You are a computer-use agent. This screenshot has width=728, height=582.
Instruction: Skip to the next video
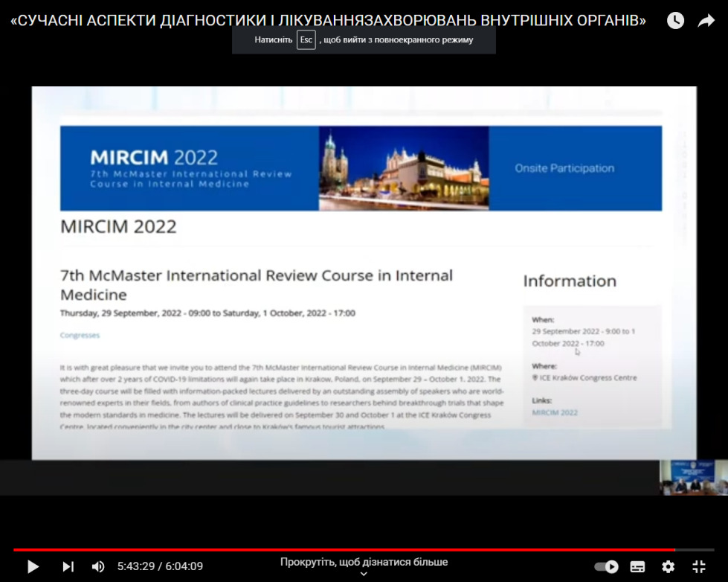click(x=68, y=566)
